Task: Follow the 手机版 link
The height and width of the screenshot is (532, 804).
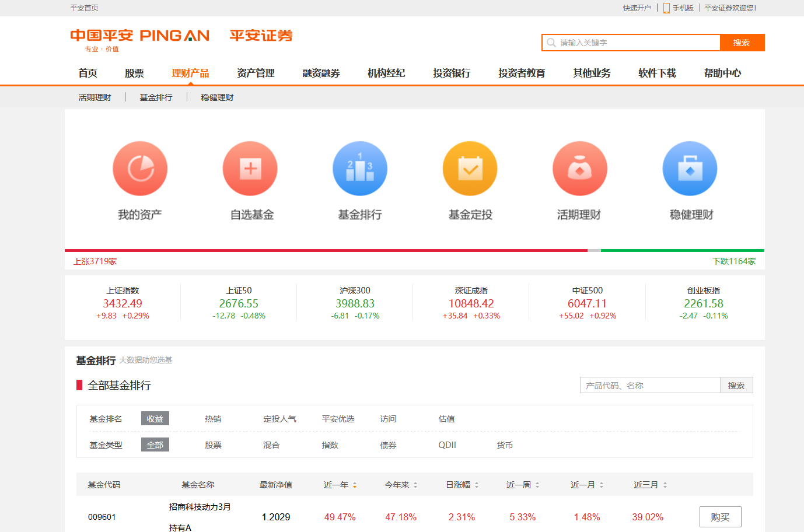Action: [683, 8]
